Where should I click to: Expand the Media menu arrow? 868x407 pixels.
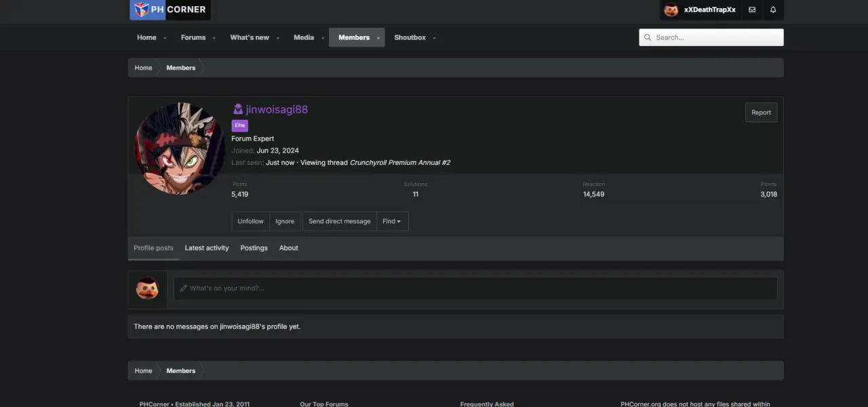coord(323,38)
